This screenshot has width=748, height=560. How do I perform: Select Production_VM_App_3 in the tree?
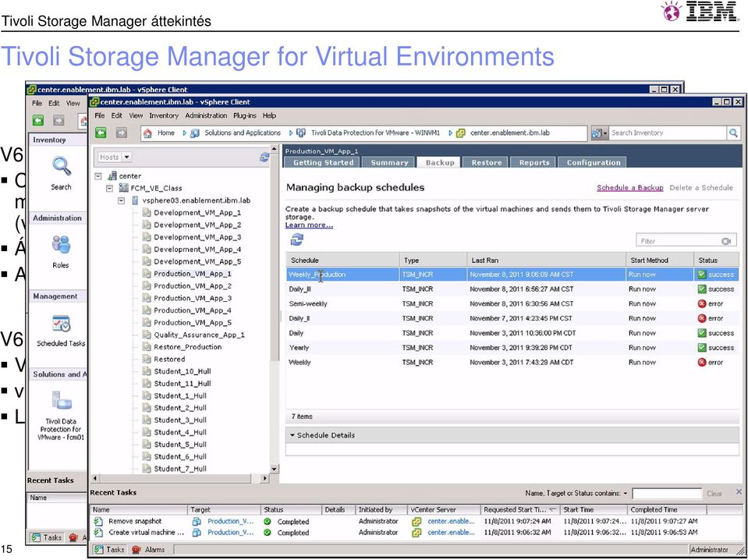tap(192, 298)
